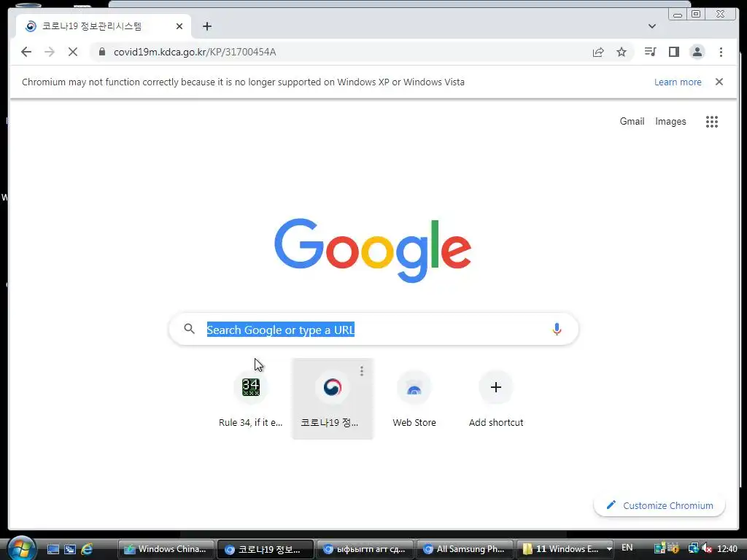
Task: Switch to All Samsung Ph taskbar window
Action: tap(465, 549)
